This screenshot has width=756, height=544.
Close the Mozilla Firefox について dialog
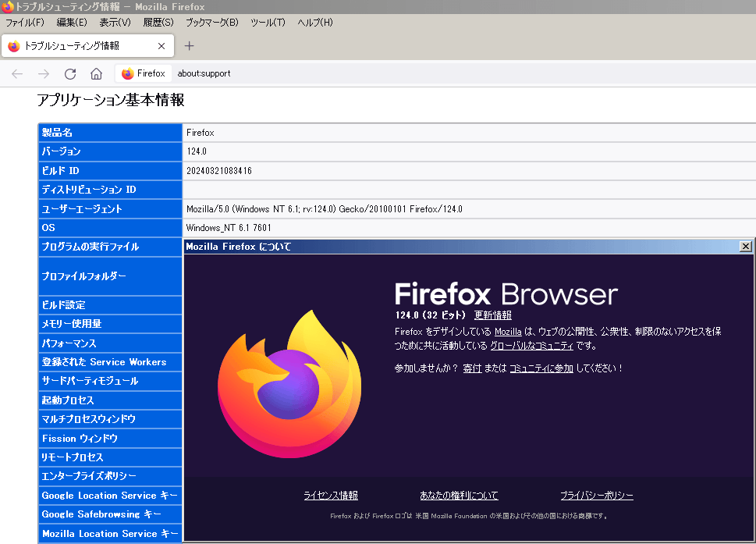(745, 247)
